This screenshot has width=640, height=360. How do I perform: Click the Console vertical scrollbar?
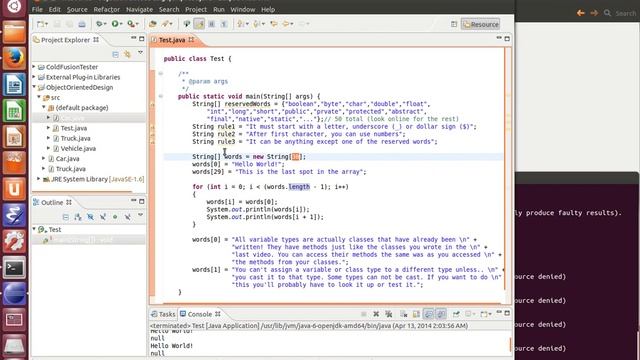coord(510,344)
